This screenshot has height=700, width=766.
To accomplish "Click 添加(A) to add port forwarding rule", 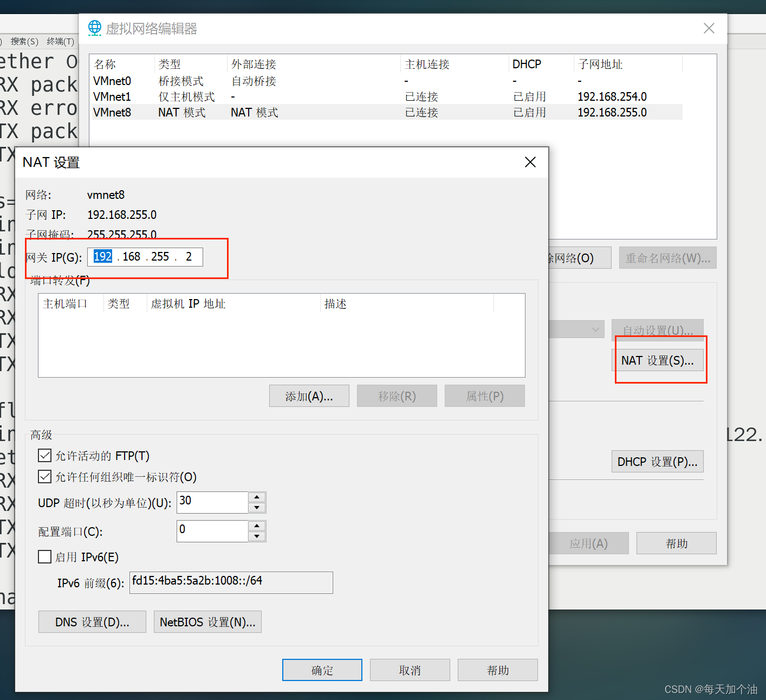I will point(309,396).
